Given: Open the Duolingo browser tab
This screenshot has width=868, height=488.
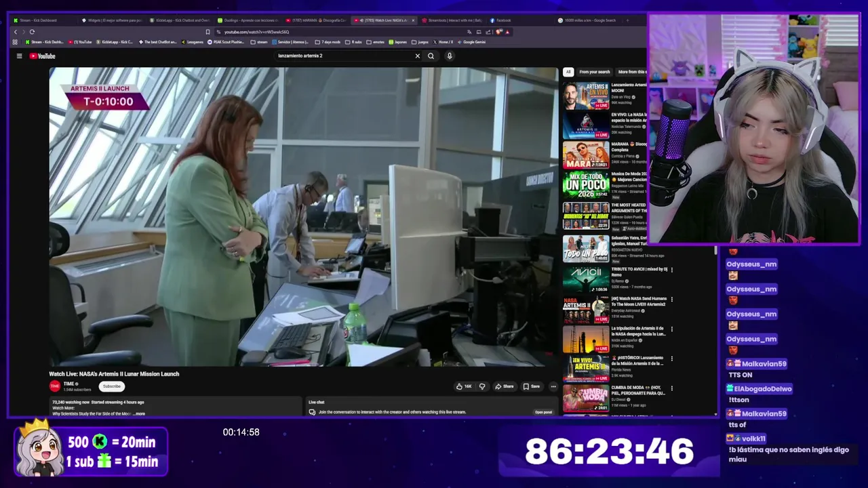Looking at the screenshot, I should point(248,20).
